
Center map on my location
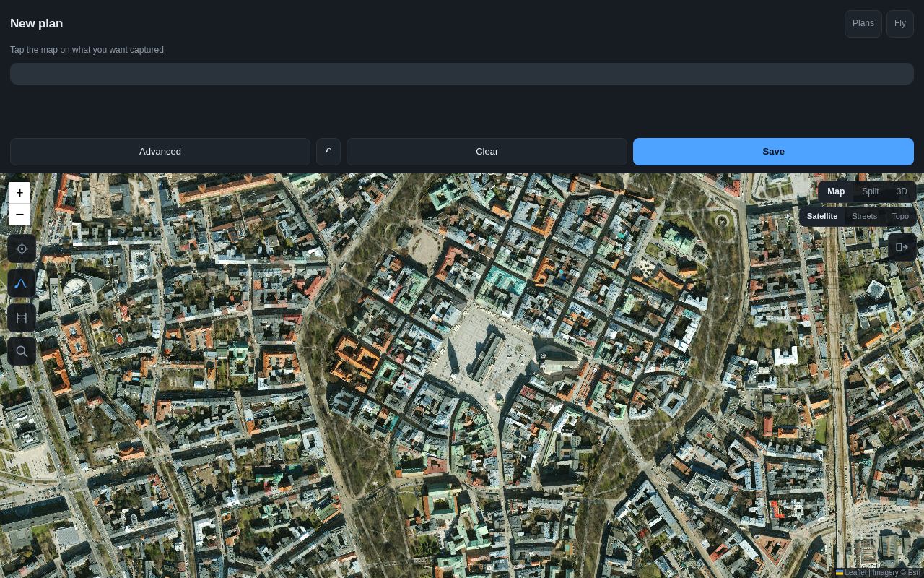[22, 249]
